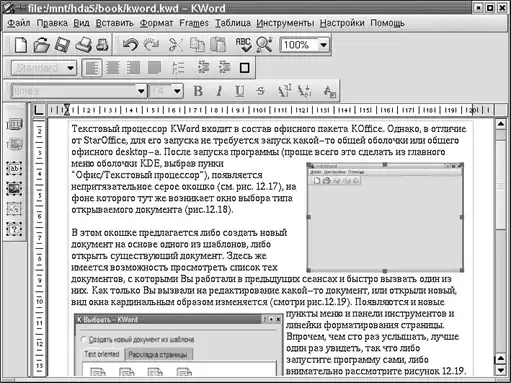Create a new document icon

click(20, 45)
